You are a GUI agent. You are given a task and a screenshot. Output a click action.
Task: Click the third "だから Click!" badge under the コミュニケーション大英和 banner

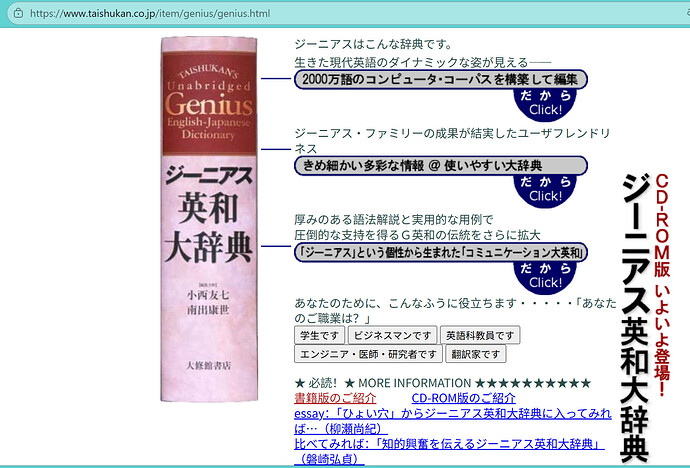[x=545, y=275]
